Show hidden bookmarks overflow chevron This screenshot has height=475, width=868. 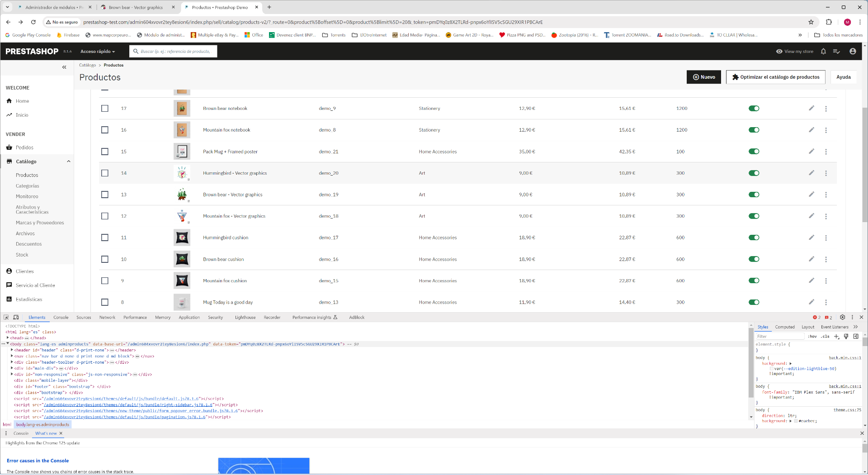[x=800, y=35]
